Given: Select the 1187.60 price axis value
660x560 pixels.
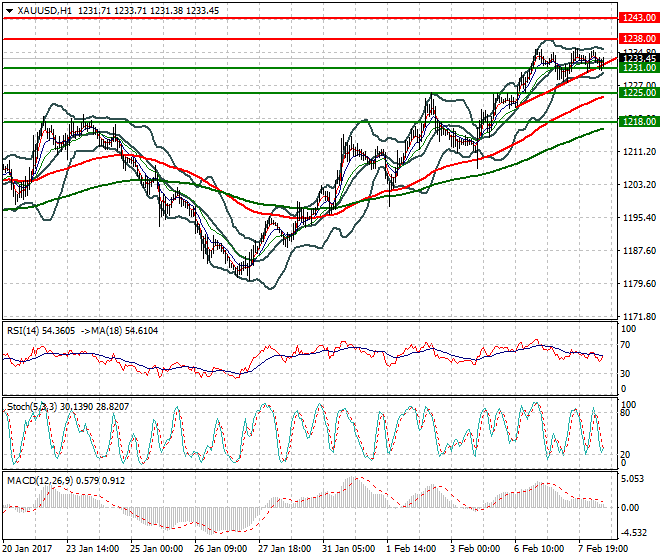Looking at the screenshot, I should pos(639,251).
